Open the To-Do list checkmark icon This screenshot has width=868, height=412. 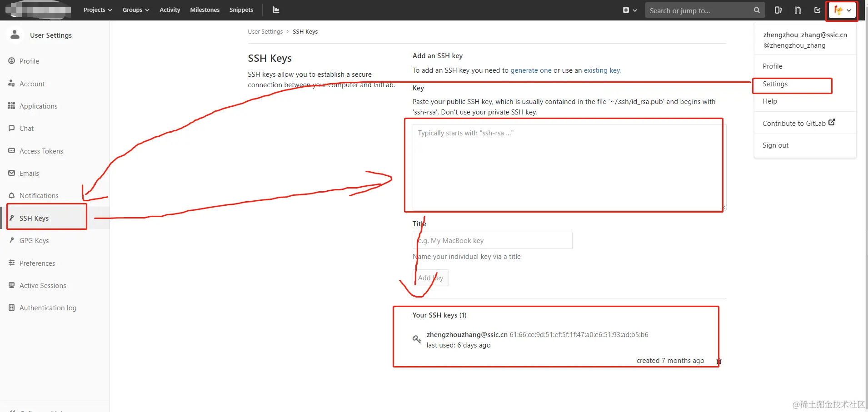tap(817, 10)
